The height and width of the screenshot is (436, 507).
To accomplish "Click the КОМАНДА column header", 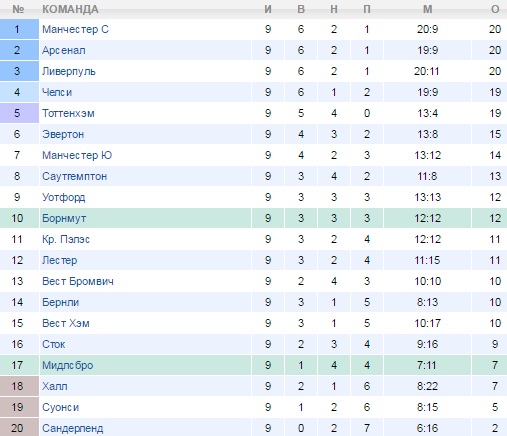I will pyautogui.click(x=70, y=9).
